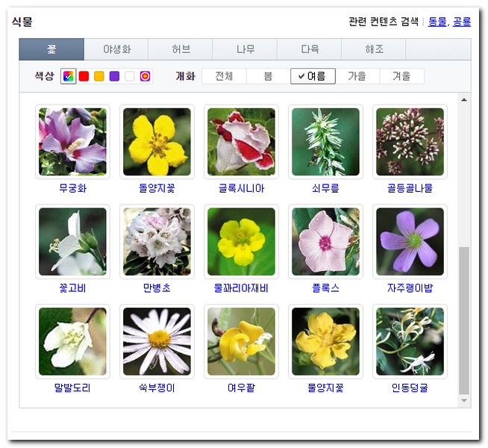Screen dimensions: 488x448
Task: Click the 쇠무릎 name link
Action: click(x=325, y=188)
